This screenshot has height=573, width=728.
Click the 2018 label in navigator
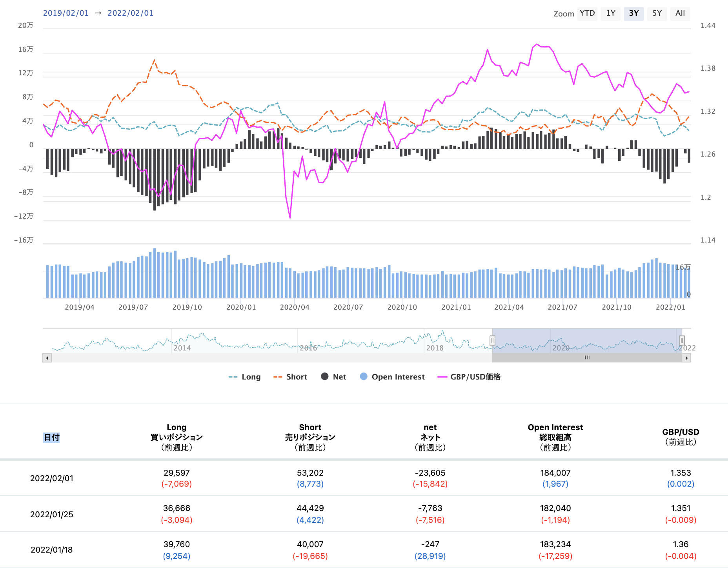coord(435,348)
